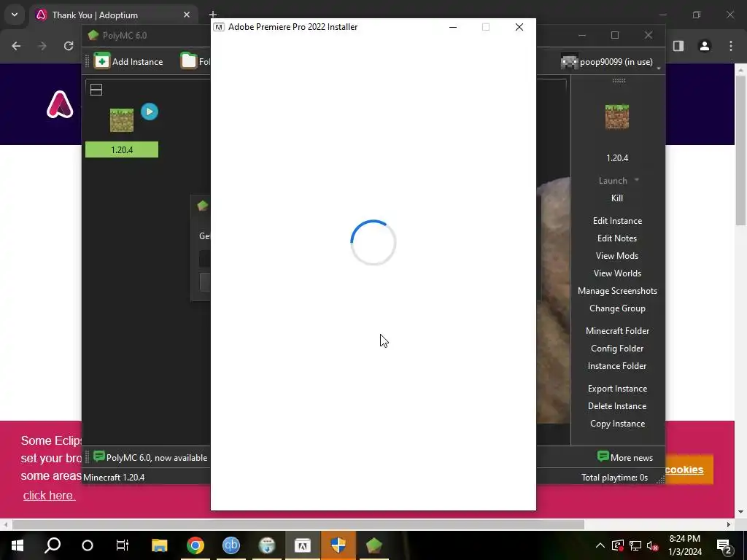The width and height of the screenshot is (747, 560).
Task: Switch to Google Chrome in taskbar
Action: point(196,545)
